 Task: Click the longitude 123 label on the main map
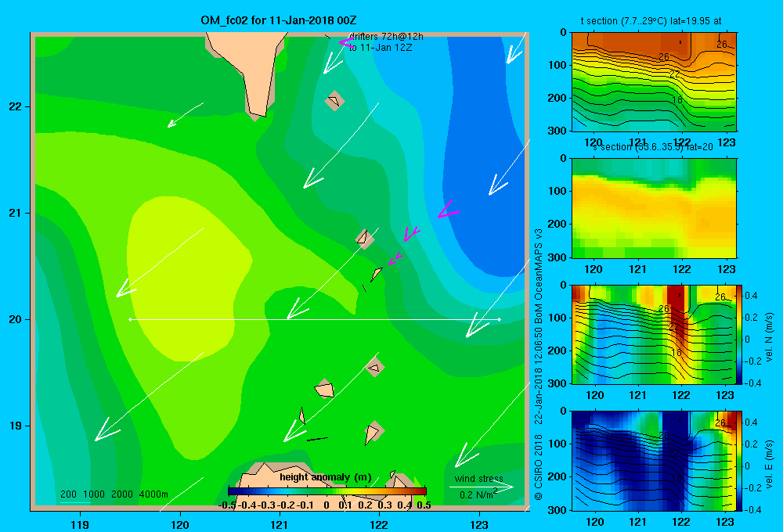(479, 524)
